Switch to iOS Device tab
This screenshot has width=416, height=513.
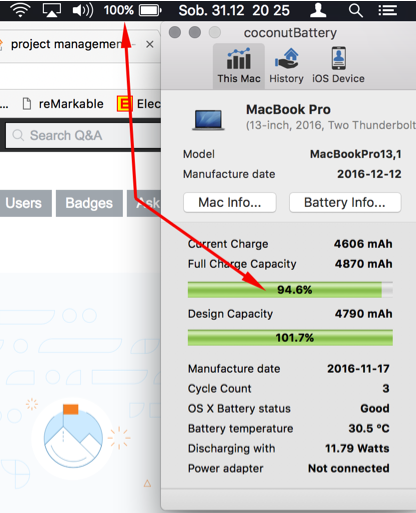[x=338, y=66]
